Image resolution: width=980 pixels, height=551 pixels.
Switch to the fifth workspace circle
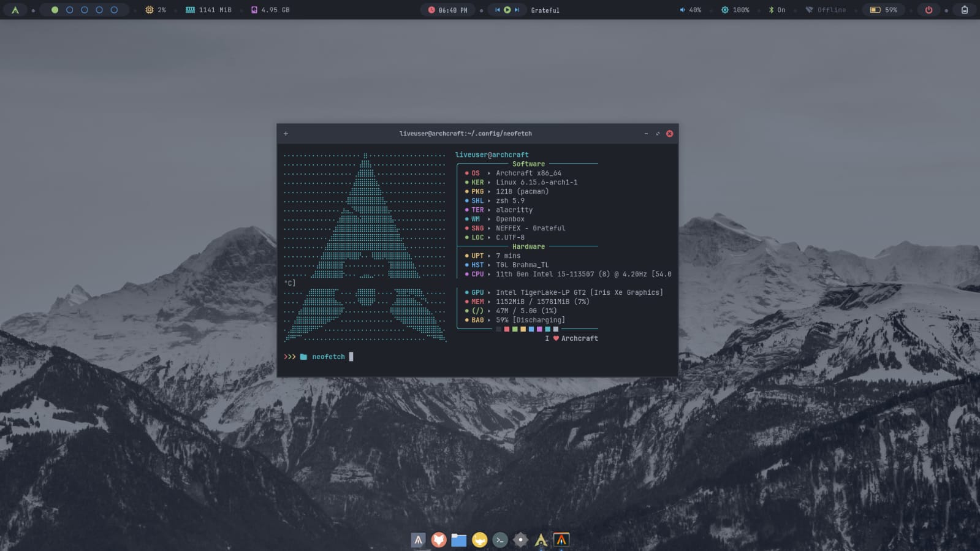(x=114, y=10)
